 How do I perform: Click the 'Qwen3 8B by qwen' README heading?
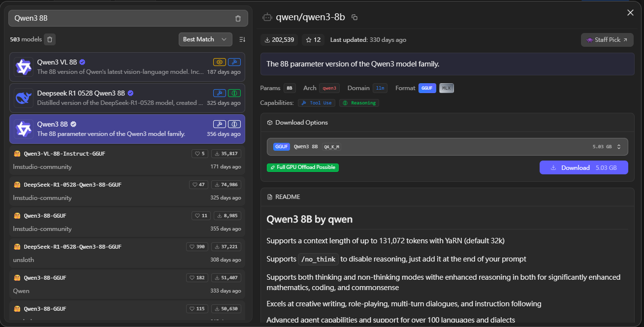pos(310,219)
